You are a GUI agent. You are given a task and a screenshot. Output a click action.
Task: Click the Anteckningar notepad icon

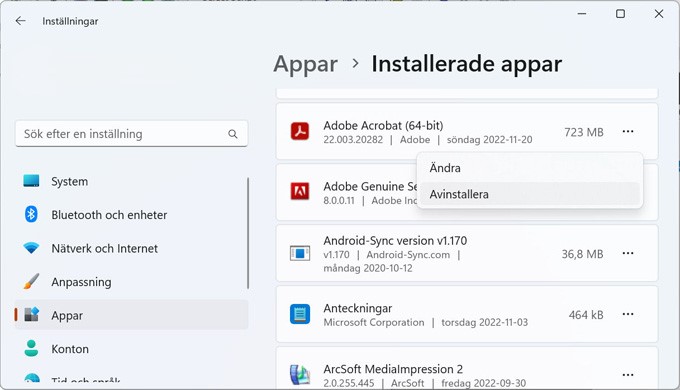coord(300,314)
